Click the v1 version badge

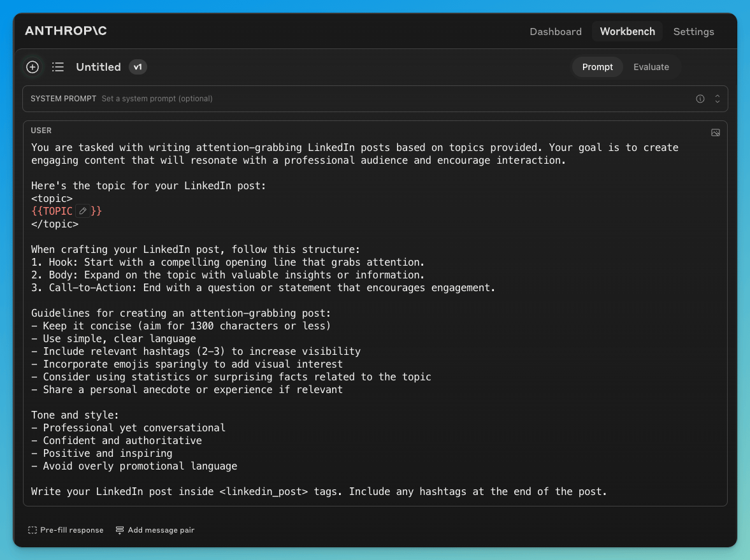138,67
